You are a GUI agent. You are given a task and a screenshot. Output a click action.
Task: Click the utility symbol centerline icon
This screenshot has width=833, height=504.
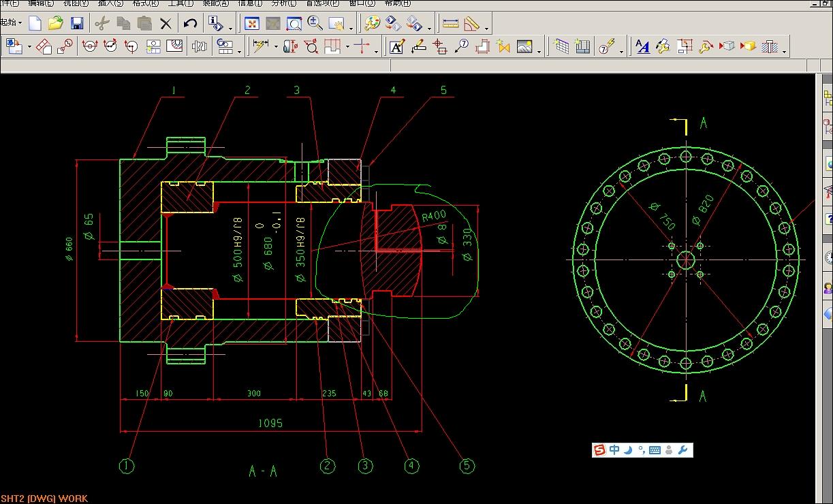click(362, 46)
